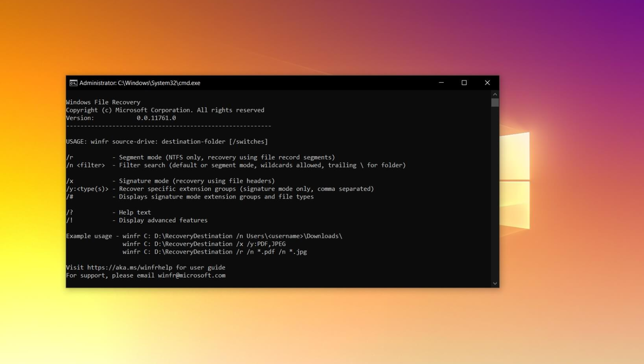644x364 pixels.
Task: Click the title text 'Administrator: C:\Windows\System32\cmd.exe'
Action: [x=140, y=83]
